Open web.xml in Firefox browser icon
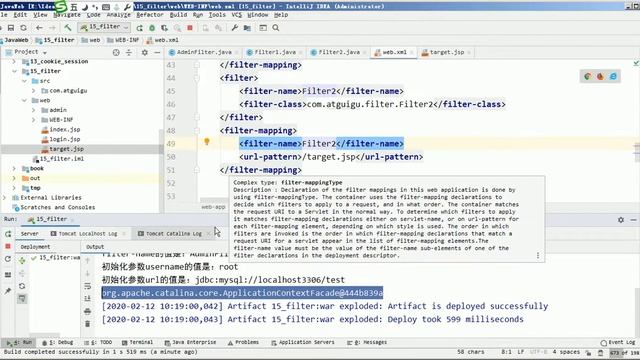This screenshot has width=640, height=360. click(x=600, y=76)
